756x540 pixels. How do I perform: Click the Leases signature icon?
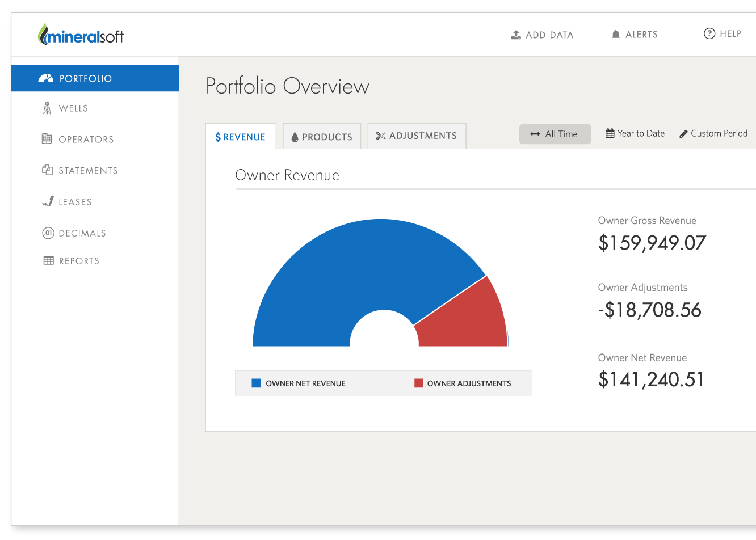(48, 201)
